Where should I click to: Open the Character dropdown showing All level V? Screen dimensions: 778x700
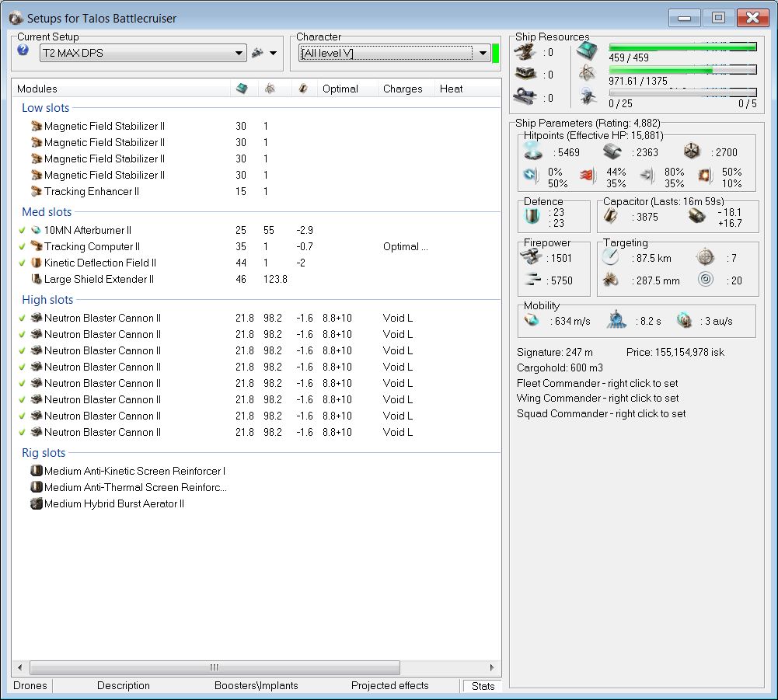[395, 53]
